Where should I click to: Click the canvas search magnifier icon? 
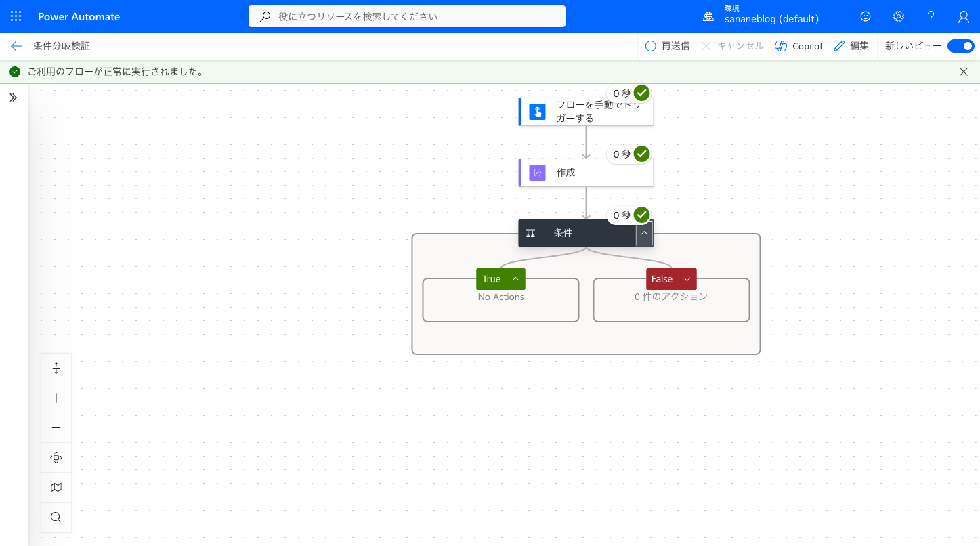(x=56, y=518)
